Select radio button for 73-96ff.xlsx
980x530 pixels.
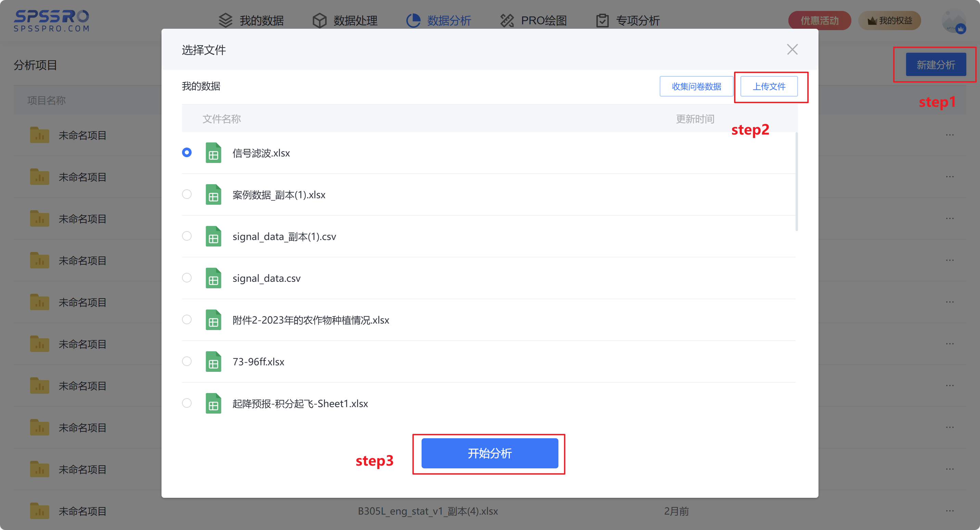187,361
